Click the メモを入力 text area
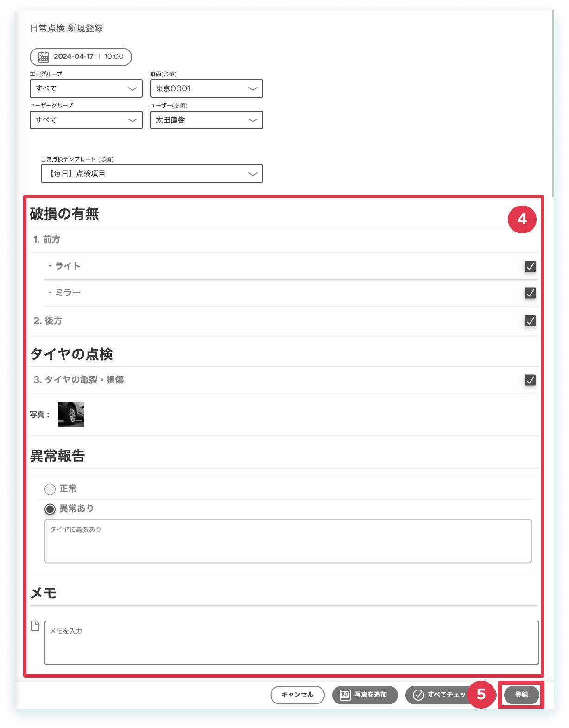This screenshot has width=569, height=728. coord(291,643)
